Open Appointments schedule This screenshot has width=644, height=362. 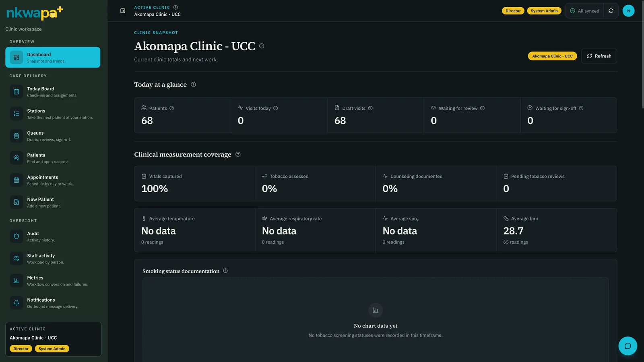coord(53,180)
